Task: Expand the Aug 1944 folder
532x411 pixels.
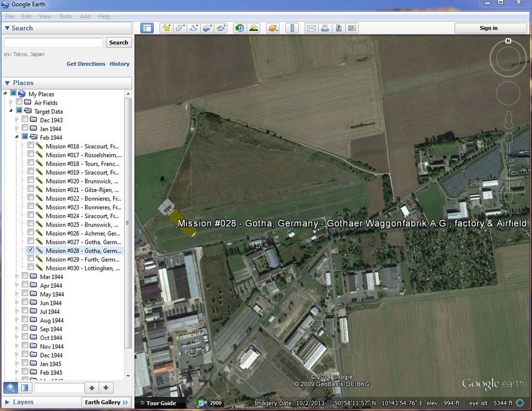Action: (x=17, y=320)
